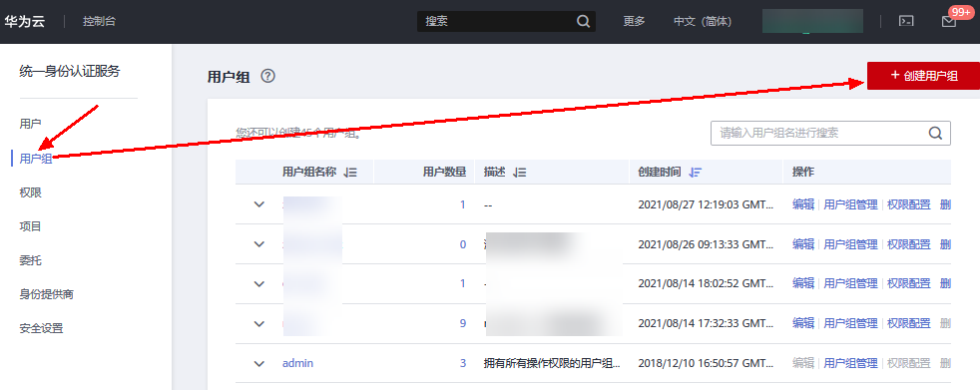Open the 更多 menu in top bar

pos(634,21)
